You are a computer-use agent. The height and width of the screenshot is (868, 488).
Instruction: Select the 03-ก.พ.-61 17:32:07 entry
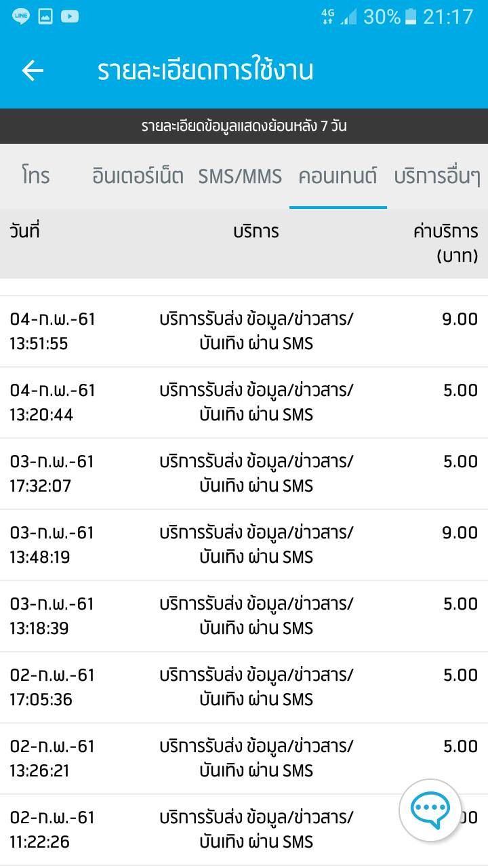[x=244, y=474]
